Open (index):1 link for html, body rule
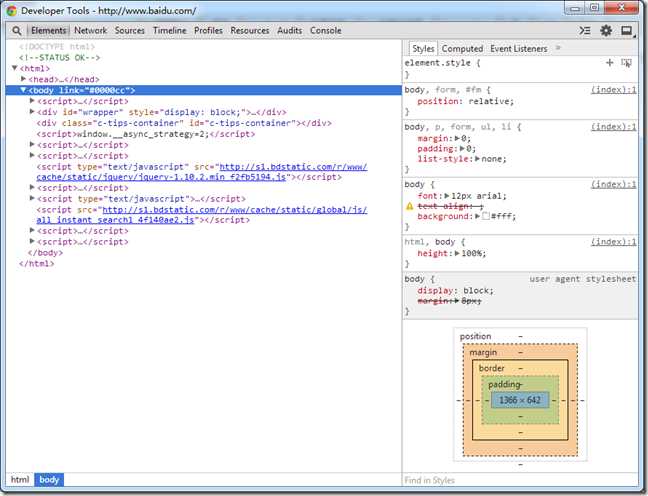Image resolution: width=648 pixels, height=496 pixels. click(613, 242)
